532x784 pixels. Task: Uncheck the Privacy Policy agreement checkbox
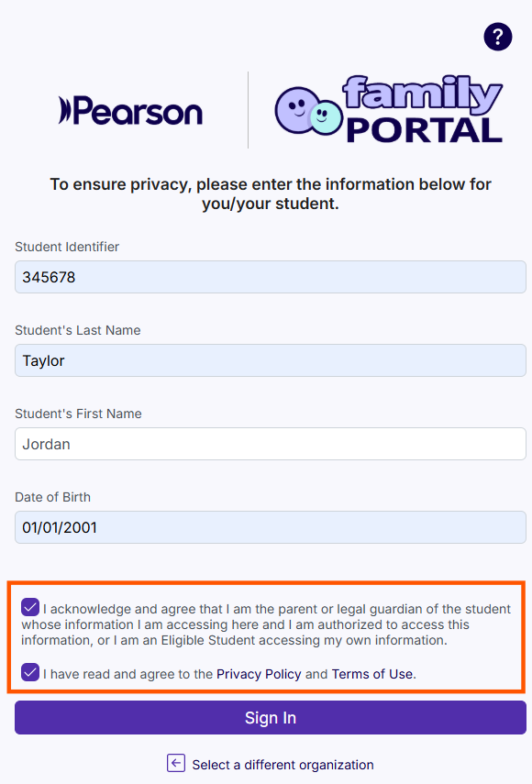coord(30,672)
